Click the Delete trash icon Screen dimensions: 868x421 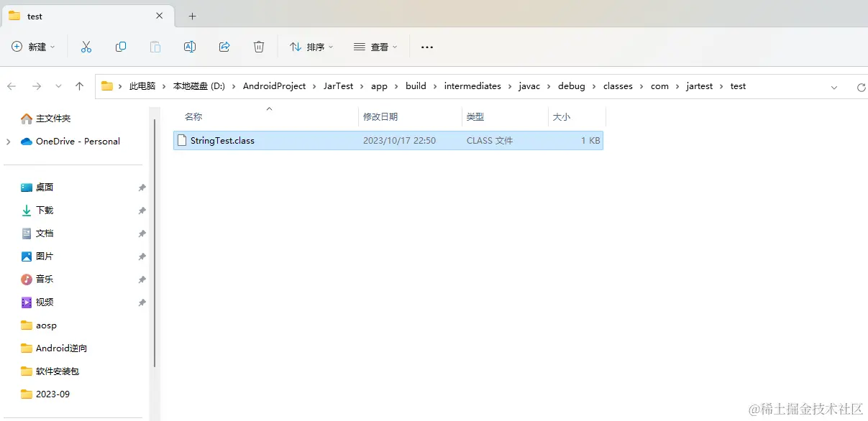click(x=259, y=47)
